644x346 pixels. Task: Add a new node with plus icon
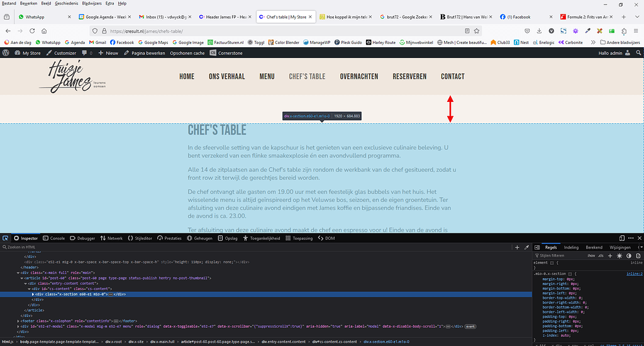click(517, 248)
